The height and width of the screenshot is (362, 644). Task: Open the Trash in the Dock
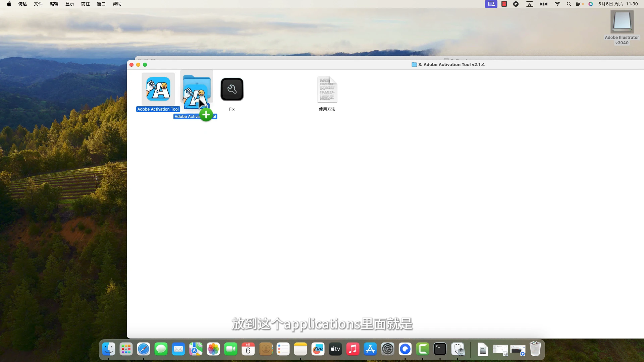pyautogui.click(x=535, y=349)
